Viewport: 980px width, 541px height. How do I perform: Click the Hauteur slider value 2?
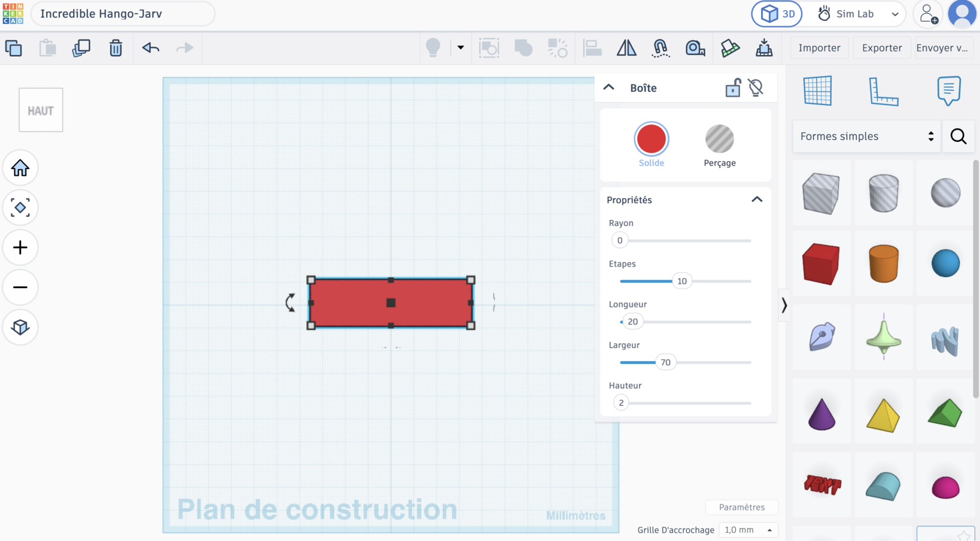point(621,403)
